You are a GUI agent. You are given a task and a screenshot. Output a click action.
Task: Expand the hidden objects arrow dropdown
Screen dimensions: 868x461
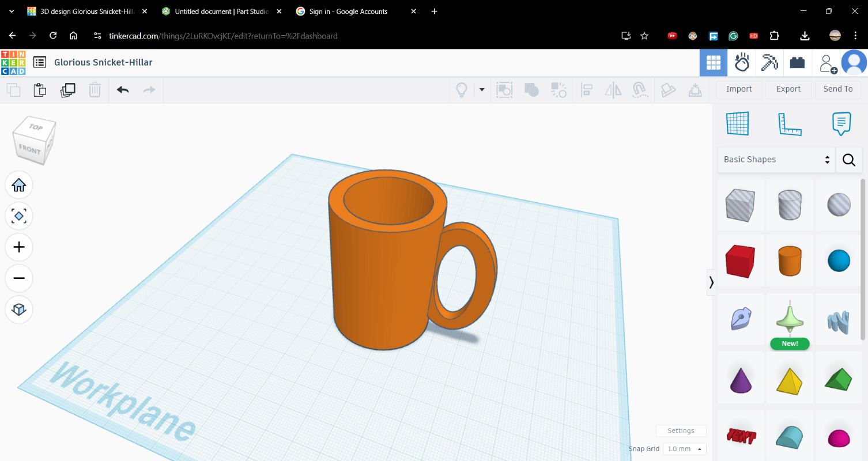(x=482, y=90)
